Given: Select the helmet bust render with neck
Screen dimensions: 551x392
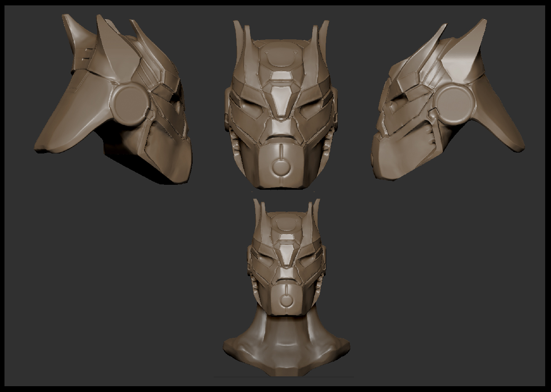Looking at the screenshot, I should (x=286, y=287).
